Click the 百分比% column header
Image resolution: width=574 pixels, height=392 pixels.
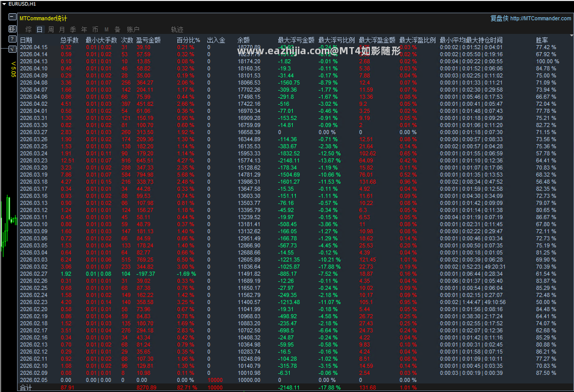pyautogui.click(x=188, y=40)
